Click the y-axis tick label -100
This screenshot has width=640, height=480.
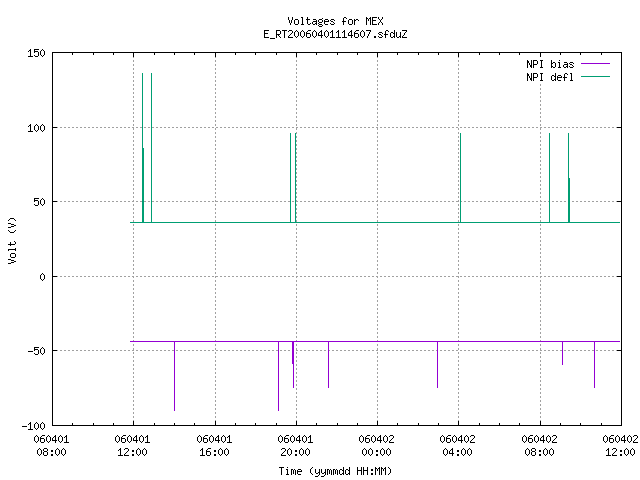[33, 426]
